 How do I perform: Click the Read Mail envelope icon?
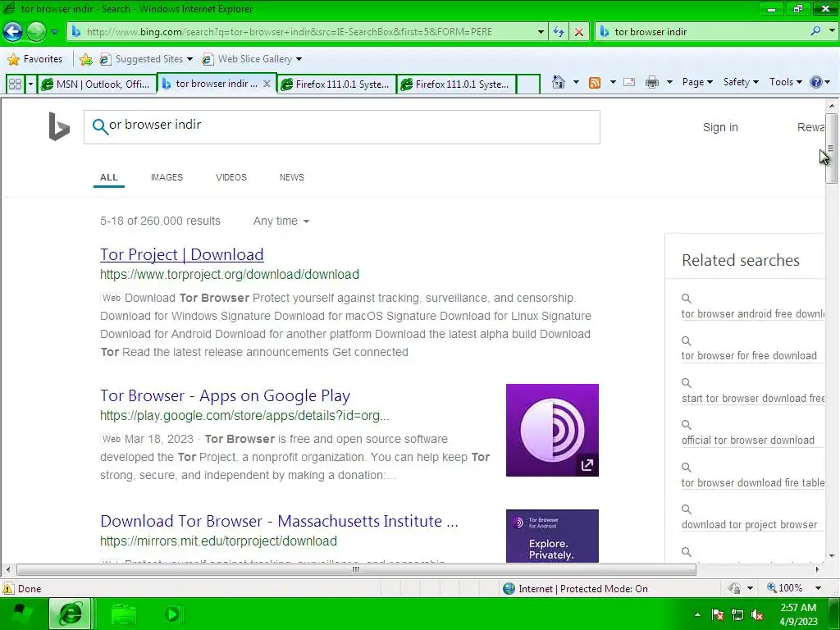point(629,82)
